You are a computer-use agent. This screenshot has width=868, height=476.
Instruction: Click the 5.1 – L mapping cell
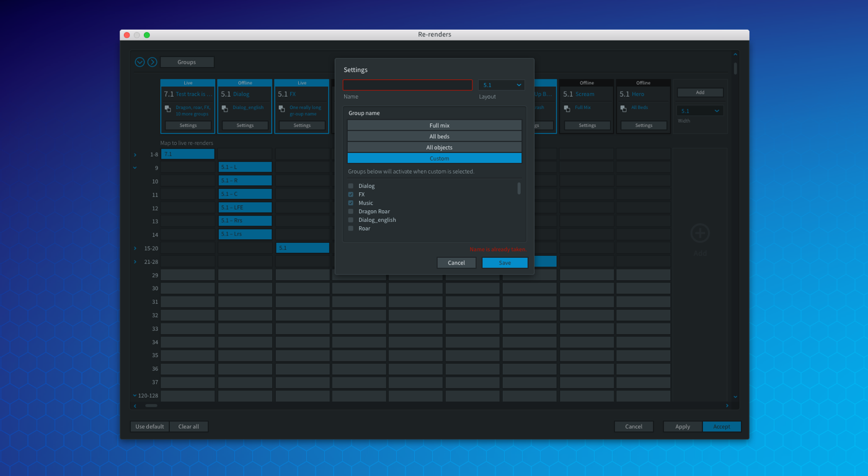point(245,167)
